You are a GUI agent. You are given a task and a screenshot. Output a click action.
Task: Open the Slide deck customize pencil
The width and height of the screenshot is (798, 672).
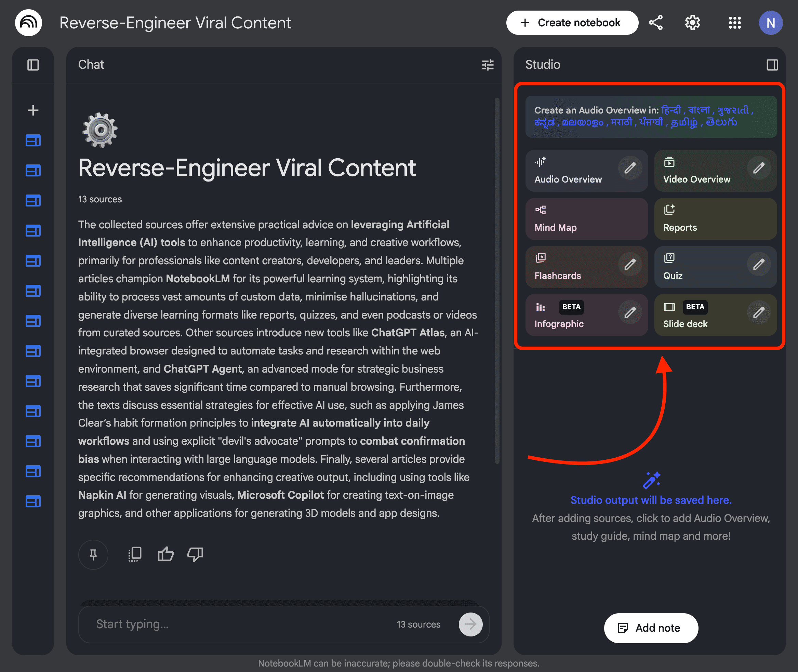pos(758,313)
